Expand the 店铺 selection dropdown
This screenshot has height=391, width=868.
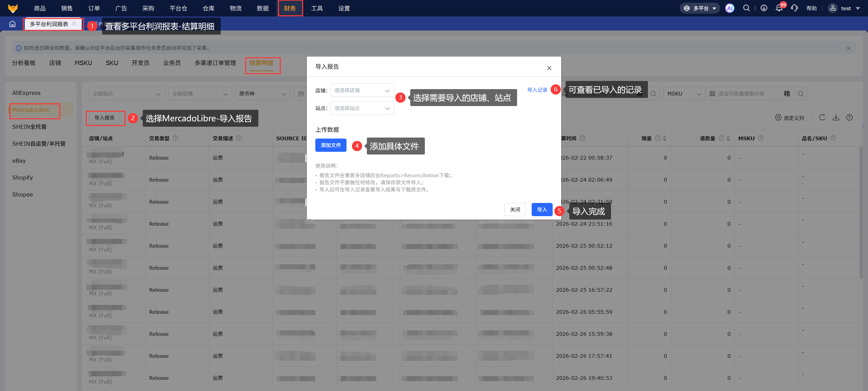[x=362, y=90]
